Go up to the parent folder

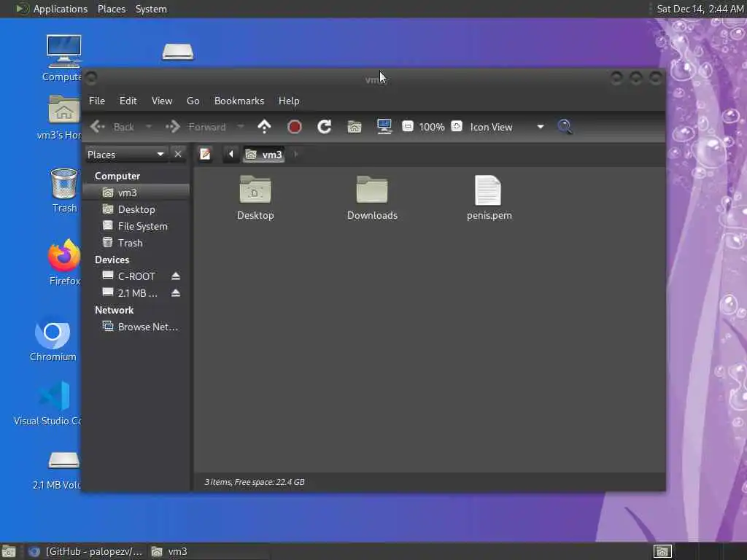tap(264, 127)
